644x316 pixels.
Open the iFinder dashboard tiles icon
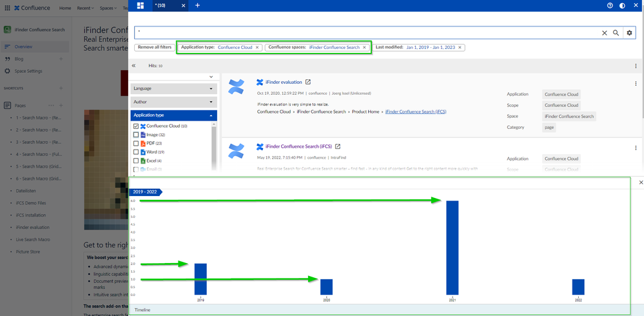tap(141, 5)
